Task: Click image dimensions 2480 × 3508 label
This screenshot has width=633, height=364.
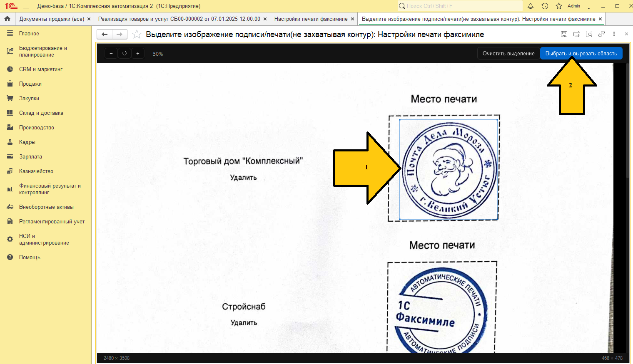Action: coord(117,358)
